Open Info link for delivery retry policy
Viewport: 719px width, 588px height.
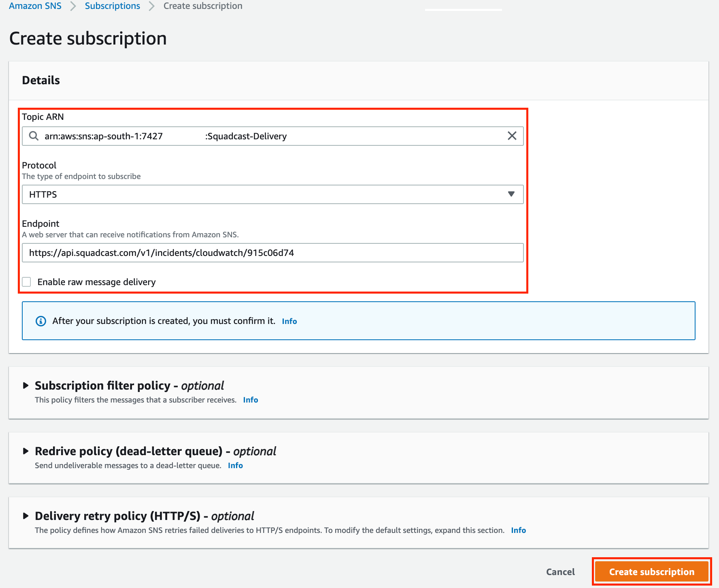pos(519,530)
